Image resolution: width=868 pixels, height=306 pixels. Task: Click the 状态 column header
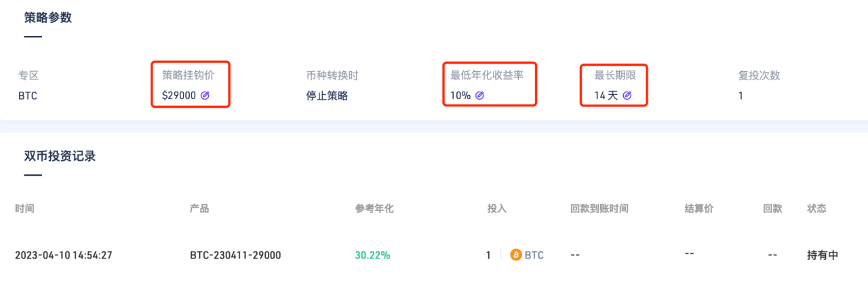point(816,208)
